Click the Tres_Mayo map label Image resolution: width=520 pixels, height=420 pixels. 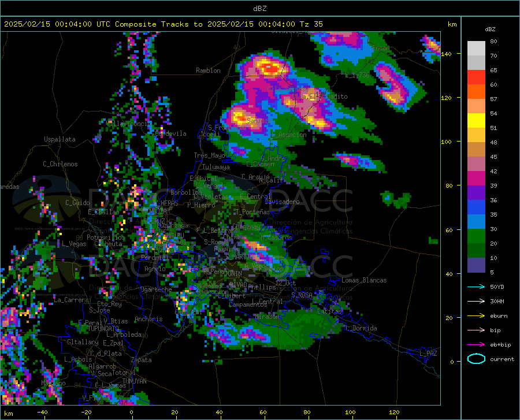click(x=209, y=155)
